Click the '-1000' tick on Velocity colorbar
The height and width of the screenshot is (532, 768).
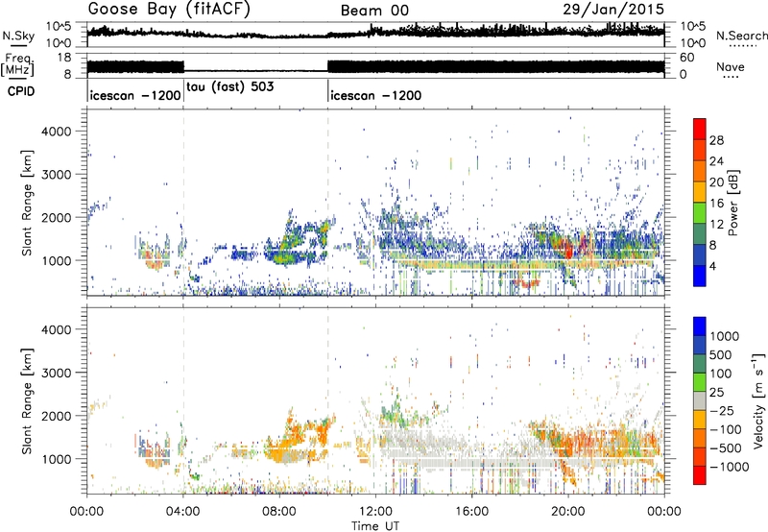tap(729, 467)
